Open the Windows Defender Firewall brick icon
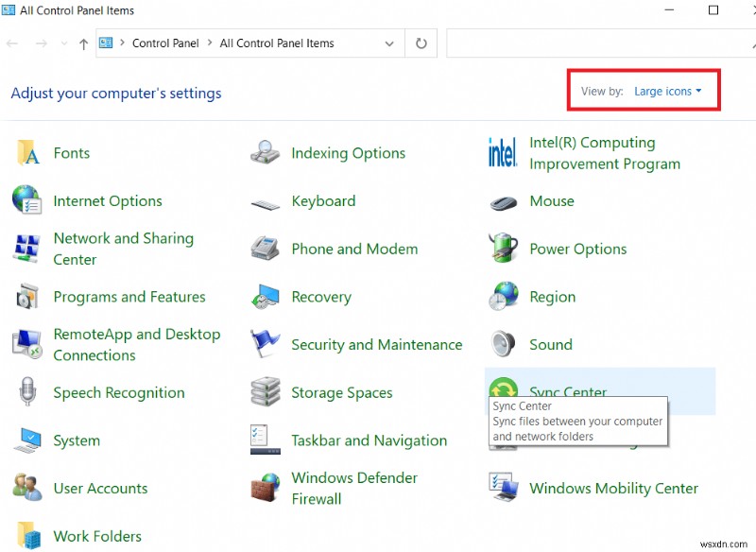This screenshot has width=756, height=552. click(266, 489)
